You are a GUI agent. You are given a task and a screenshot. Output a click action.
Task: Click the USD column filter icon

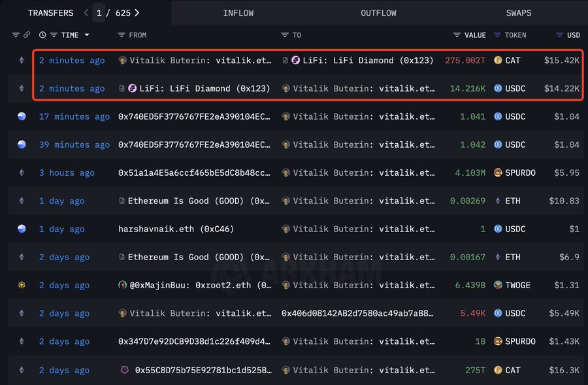coord(559,35)
